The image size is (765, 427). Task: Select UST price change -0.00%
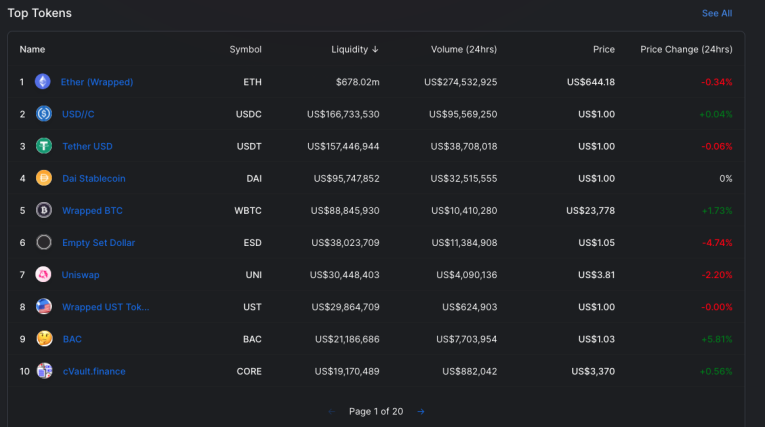pos(717,307)
